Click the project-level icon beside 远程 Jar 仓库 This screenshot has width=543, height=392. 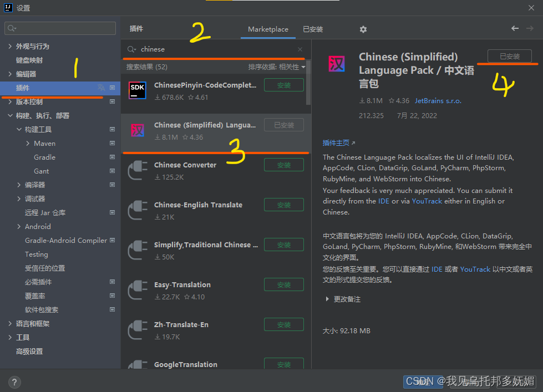pos(112,212)
